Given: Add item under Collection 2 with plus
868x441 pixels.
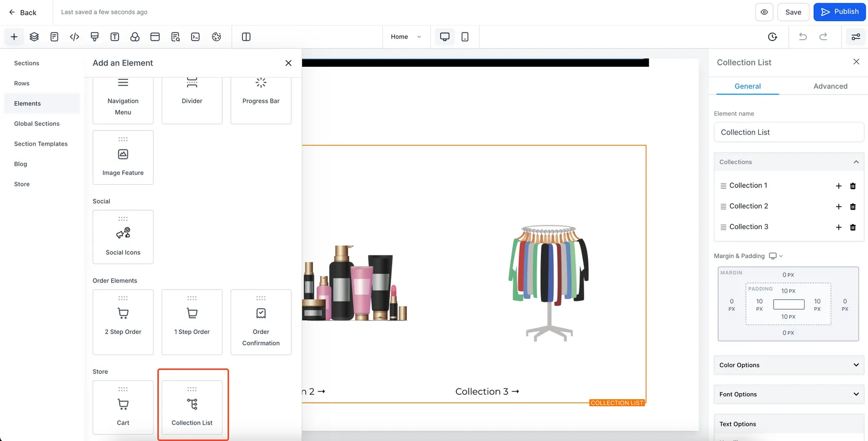Looking at the screenshot, I should pyautogui.click(x=839, y=206).
